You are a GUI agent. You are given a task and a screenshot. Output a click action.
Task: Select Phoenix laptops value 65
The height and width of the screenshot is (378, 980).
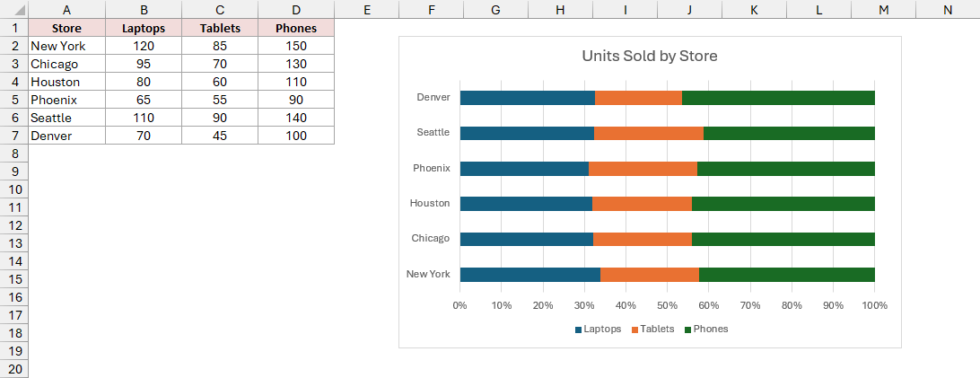[x=144, y=100]
